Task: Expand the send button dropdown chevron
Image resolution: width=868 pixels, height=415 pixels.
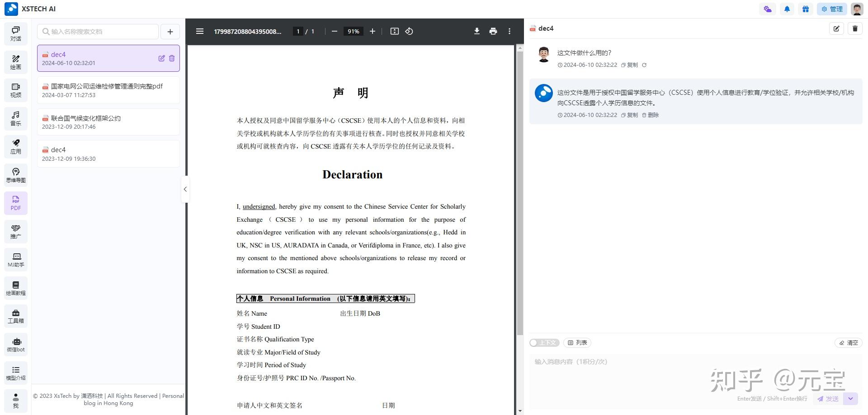Action: tap(850, 399)
